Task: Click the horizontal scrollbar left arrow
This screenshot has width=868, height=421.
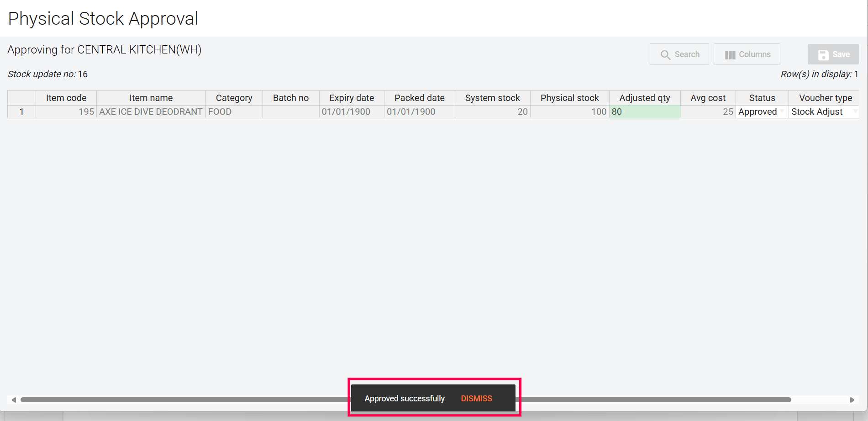Action: [x=14, y=400]
